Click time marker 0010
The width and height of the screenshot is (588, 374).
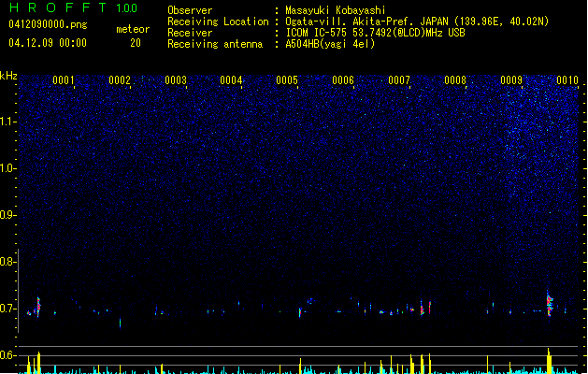[567, 80]
